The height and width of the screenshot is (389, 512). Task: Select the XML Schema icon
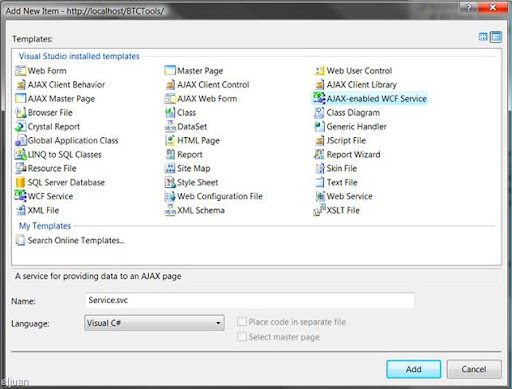click(170, 210)
